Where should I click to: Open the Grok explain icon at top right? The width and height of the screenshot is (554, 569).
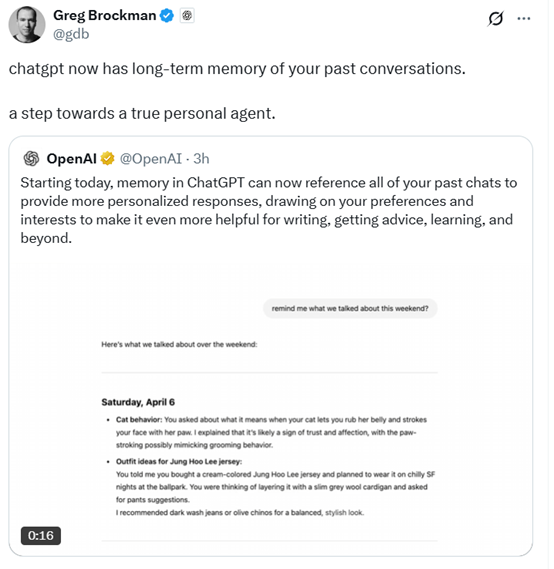496,18
